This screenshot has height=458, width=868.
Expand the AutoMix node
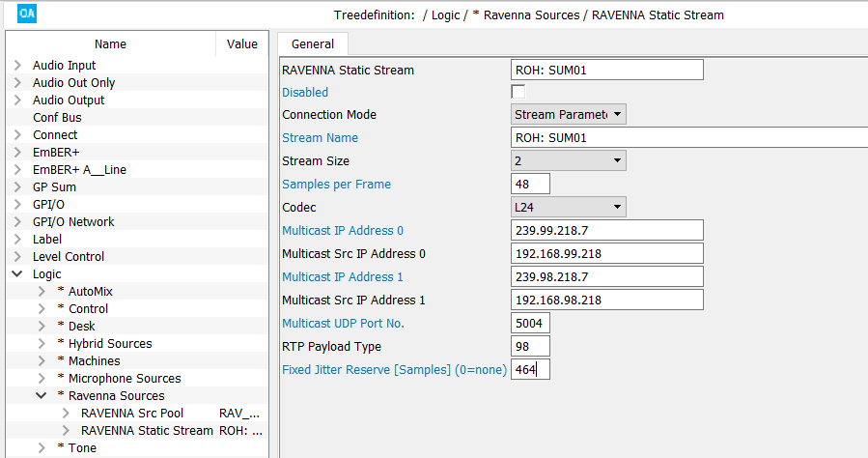(x=42, y=292)
